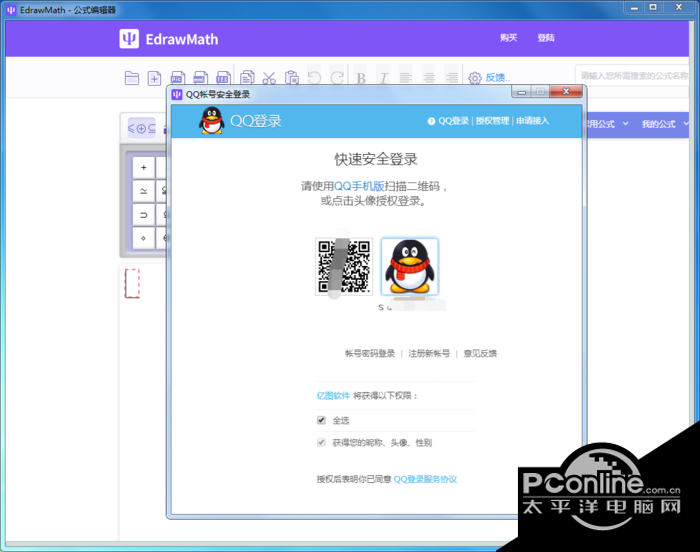Close the QQ帐号安全登录 dialog
The width and height of the screenshot is (700, 552).
[x=566, y=92]
